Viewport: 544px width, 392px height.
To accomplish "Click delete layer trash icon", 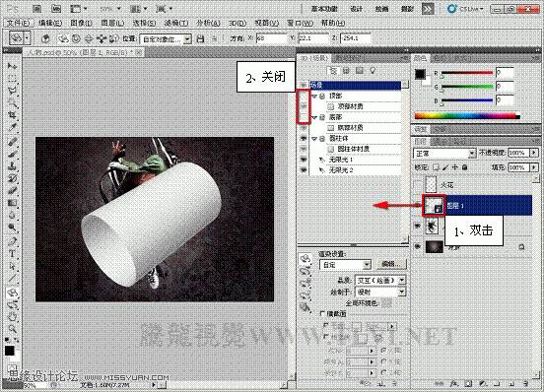I will pos(526,384).
